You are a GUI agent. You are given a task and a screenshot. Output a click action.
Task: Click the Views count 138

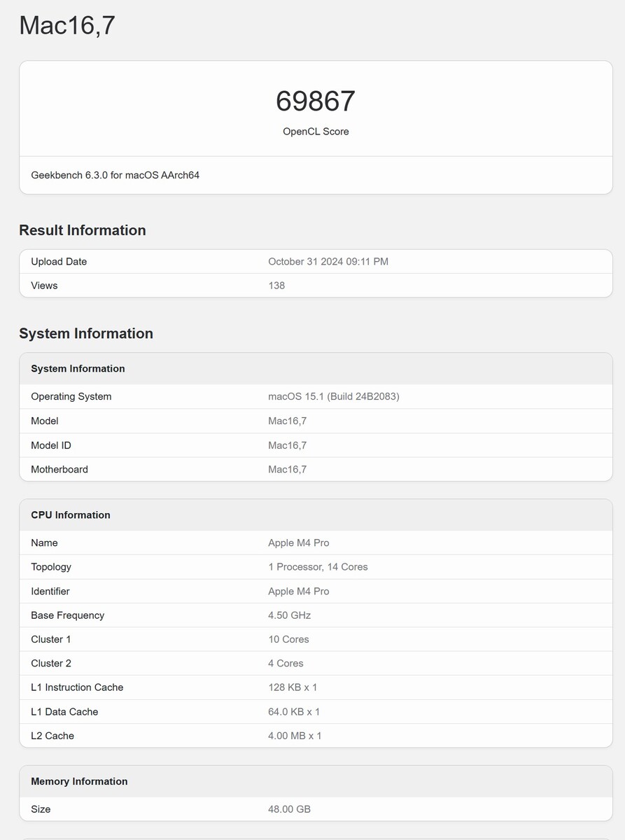(x=276, y=286)
